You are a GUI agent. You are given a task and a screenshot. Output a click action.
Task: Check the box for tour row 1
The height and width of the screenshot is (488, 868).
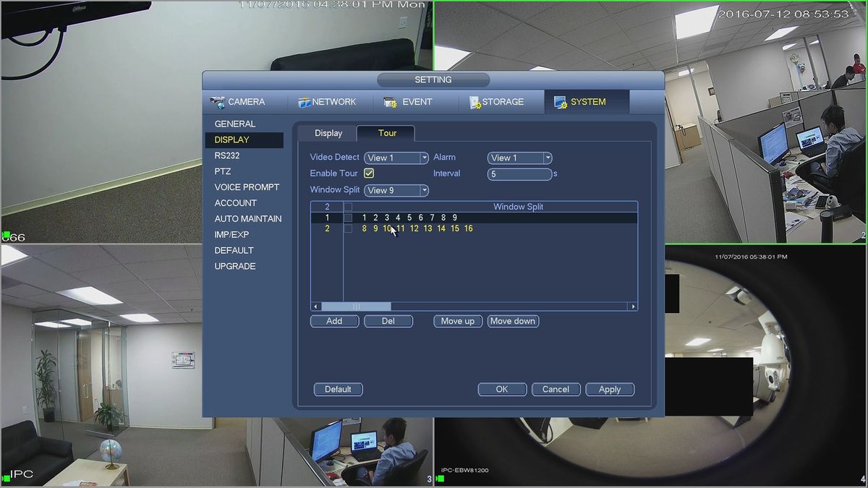348,218
